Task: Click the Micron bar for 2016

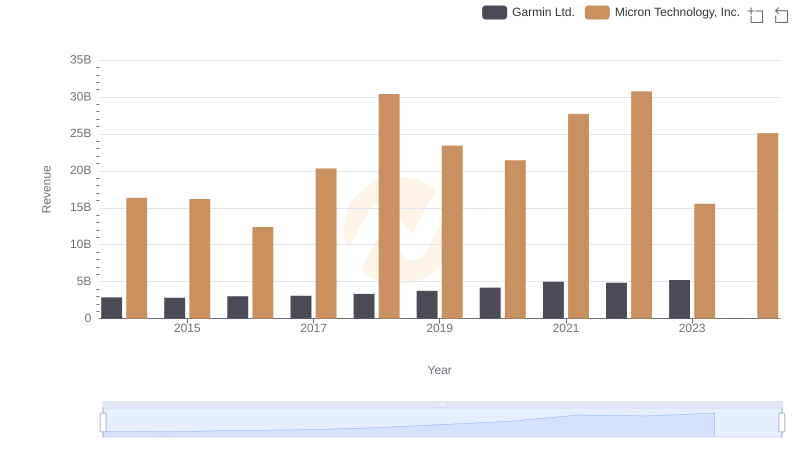Action: click(263, 273)
